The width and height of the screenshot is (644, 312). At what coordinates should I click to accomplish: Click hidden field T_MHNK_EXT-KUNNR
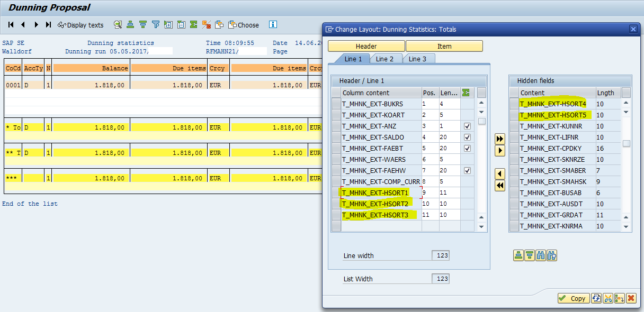(x=557, y=126)
